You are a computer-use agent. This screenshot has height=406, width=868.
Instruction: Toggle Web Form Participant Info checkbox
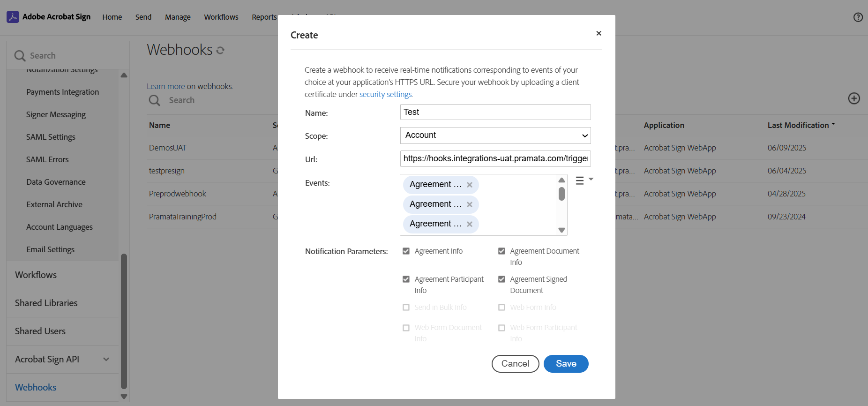[x=501, y=328]
